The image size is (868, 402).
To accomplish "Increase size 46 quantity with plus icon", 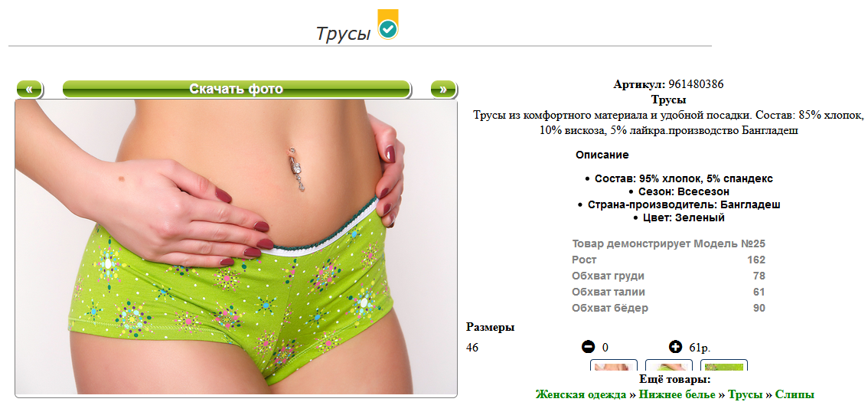I will (x=675, y=347).
